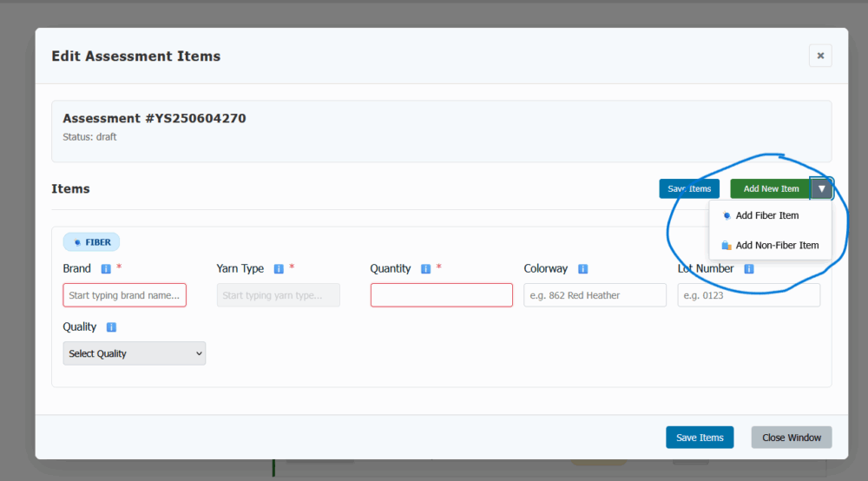Image resolution: width=868 pixels, height=481 pixels.
Task: Click the green Add New Item button
Action: click(x=770, y=188)
